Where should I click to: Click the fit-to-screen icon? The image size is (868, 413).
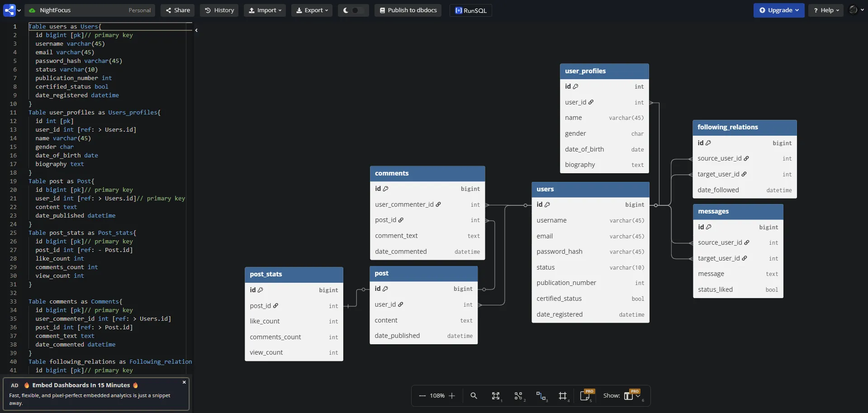[496, 396]
